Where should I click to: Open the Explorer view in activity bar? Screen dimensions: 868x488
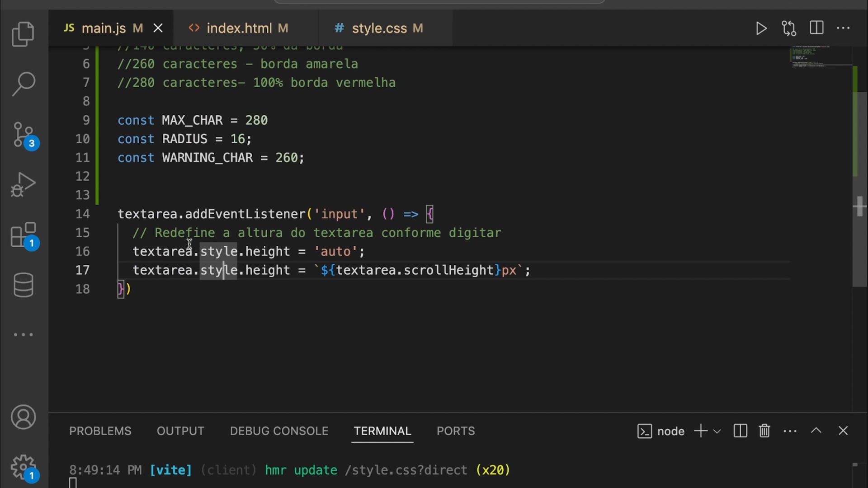click(23, 34)
